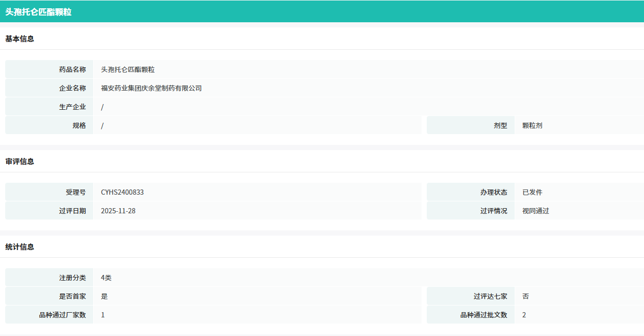Click the 品种通过厂家数 field label
Viewport: 644px width, 336px height.
(x=63, y=315)
